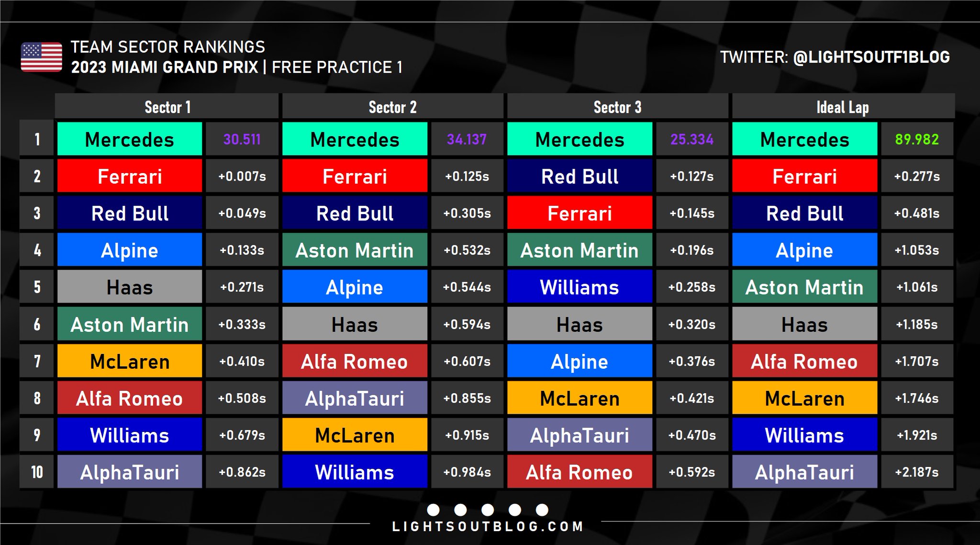Select the Ideal Lap column header
The width and height of the screenshot is (980, 545).
[x=843, y=107]
